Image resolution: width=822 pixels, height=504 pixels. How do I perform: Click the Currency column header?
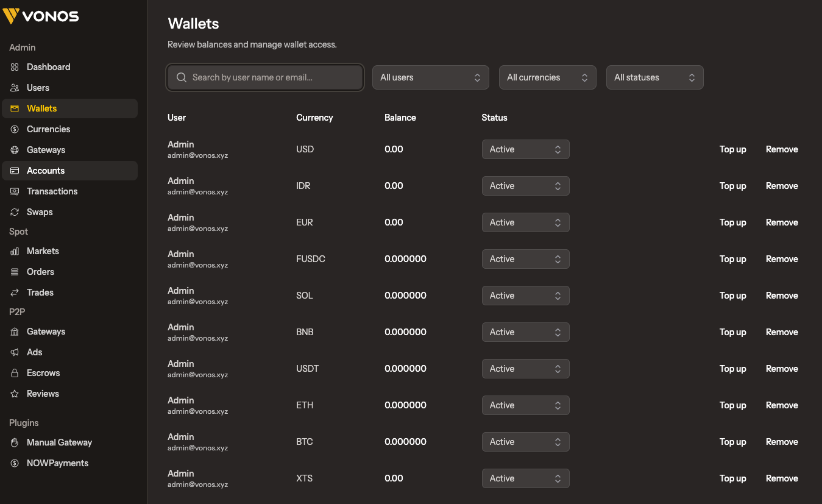pyautogui.click(x=314, y=118)
